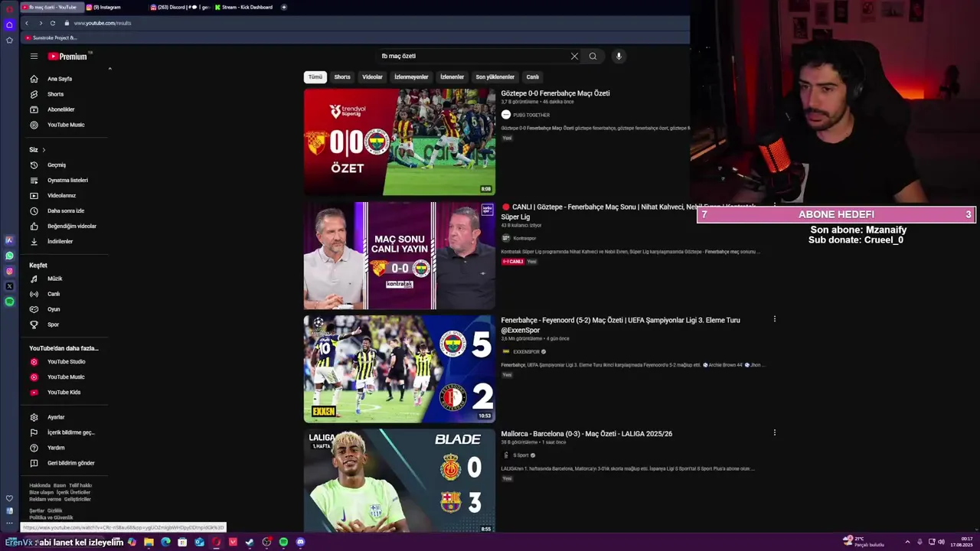Screen dimensions: 980x551
Task: Click the Fenerbahçe 5-2 Feyenoord thumbnail
Action: point(400,369)
